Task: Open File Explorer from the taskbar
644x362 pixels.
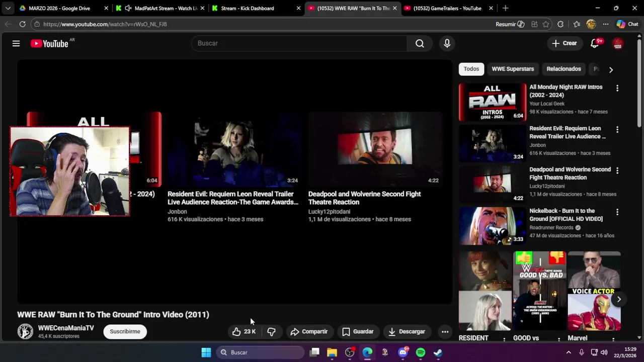Action: click(332, 352)
